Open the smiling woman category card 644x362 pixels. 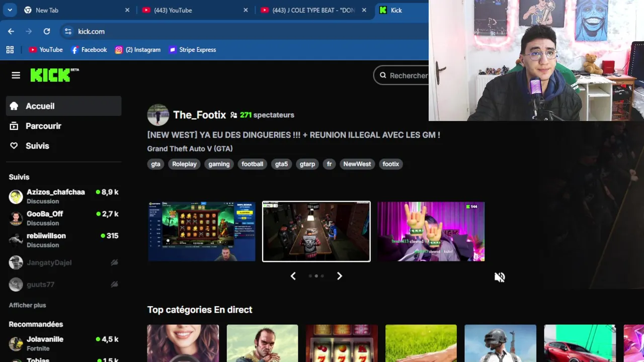pos(183,343)
